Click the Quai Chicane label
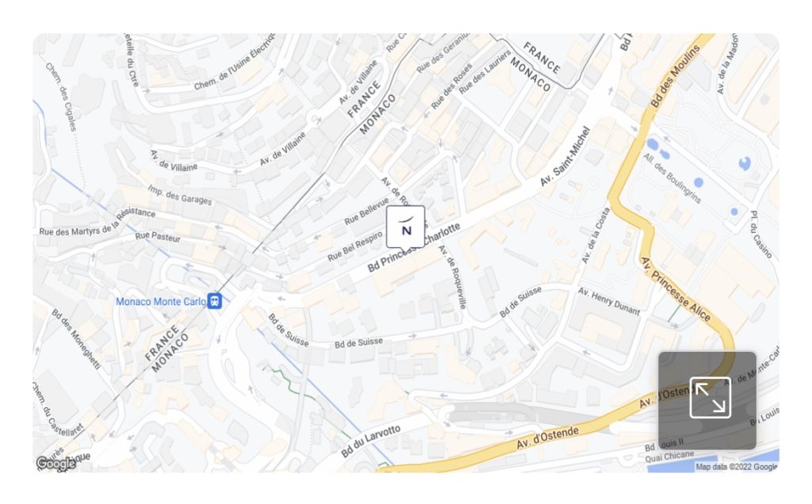 669,456
